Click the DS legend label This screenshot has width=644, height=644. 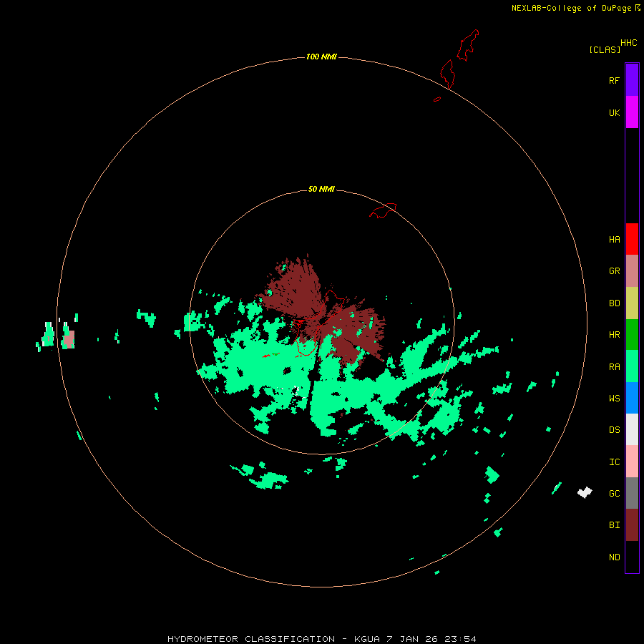(614, 430)
